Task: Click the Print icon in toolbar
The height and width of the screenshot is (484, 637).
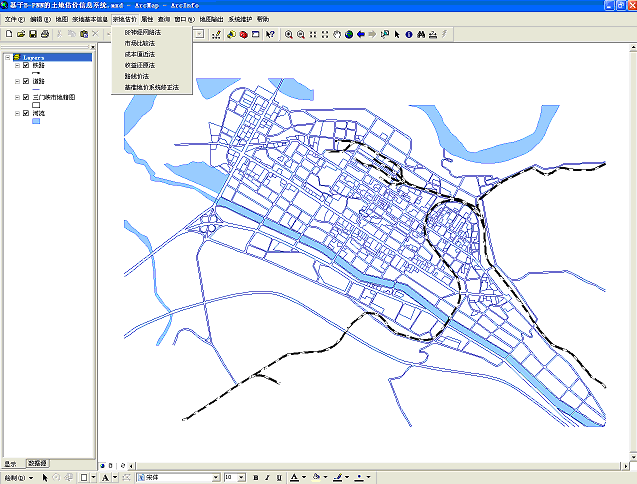Action: pyautogui.click(x=45, y=34)
